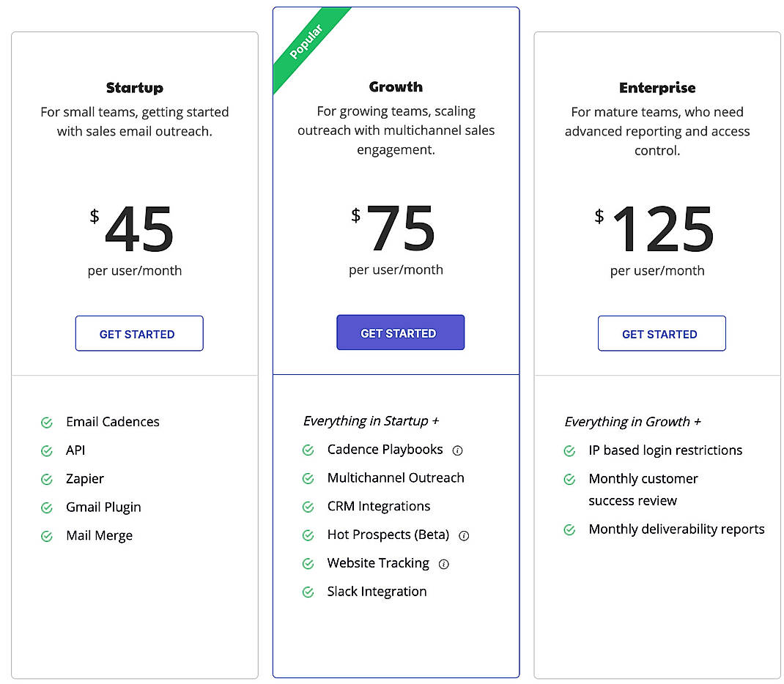Click Everything in Growth + text
The width and height of the screenshot is (784, 684).
click(x=632, y=422)
